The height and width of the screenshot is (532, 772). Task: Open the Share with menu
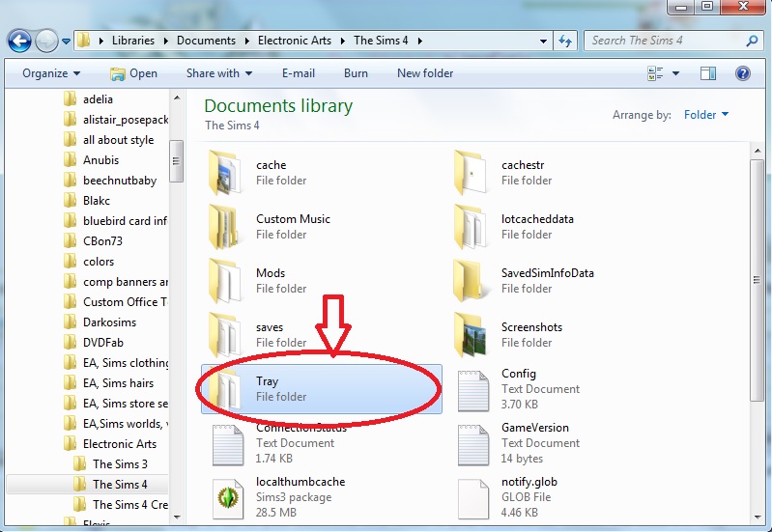[219, 73]
